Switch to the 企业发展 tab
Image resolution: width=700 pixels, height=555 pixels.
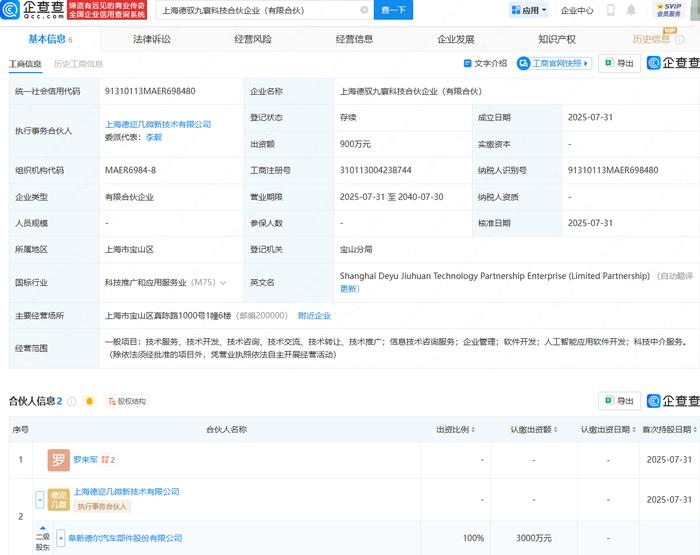(x=456, y=39)
